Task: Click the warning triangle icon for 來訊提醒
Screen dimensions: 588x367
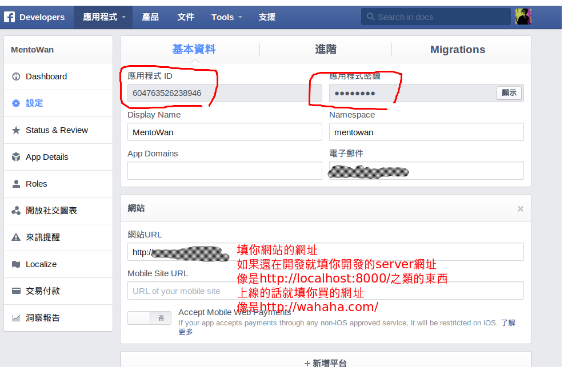Action: point(16,237)
